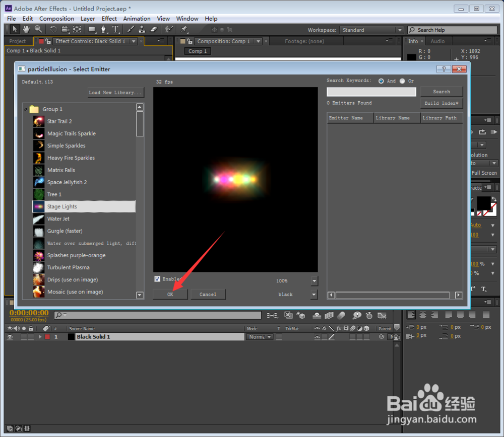Select the Brush tool
The width and height of the screenshot is (504, 437).
pos(131,30)
